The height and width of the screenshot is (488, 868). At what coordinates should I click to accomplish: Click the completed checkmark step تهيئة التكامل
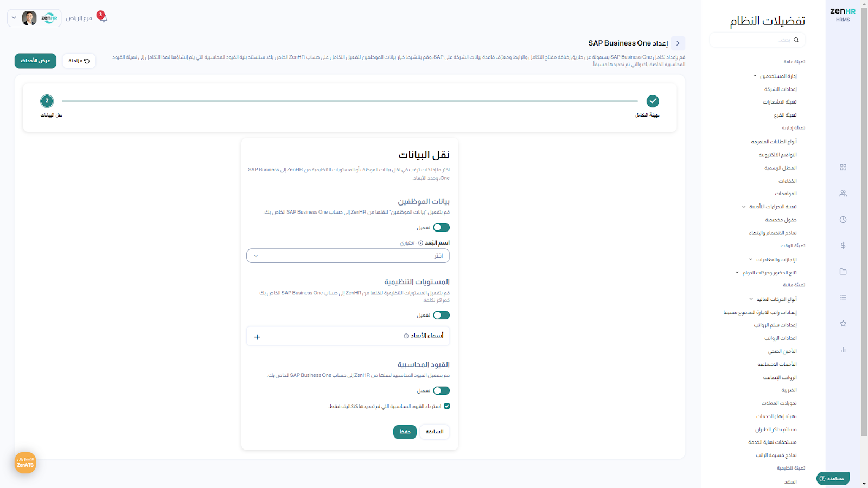click(x=653, y=101)
